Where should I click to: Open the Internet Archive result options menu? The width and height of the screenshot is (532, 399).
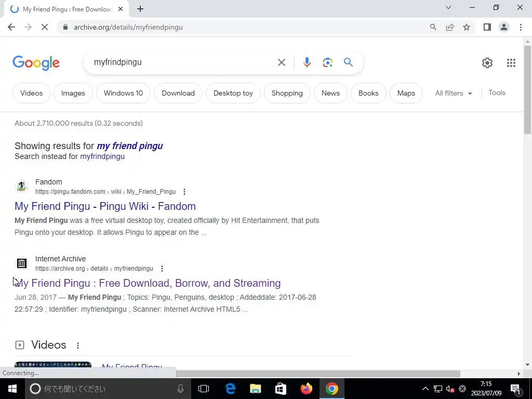(162, 269)
